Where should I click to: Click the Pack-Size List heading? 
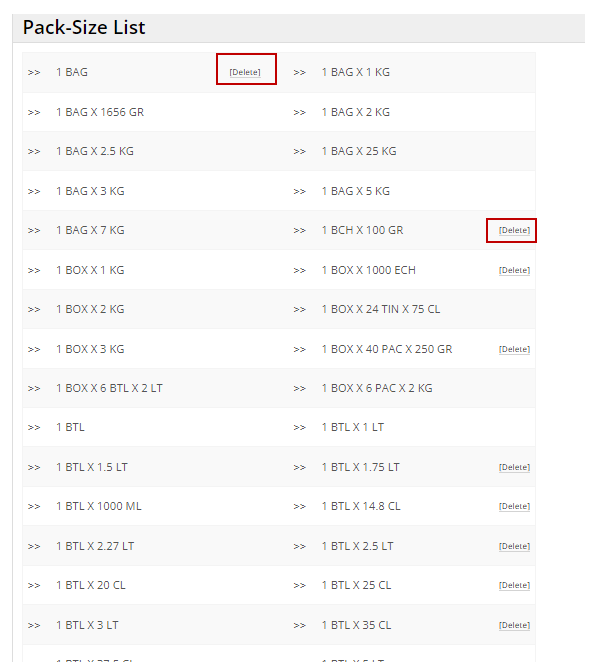[84, 28]
